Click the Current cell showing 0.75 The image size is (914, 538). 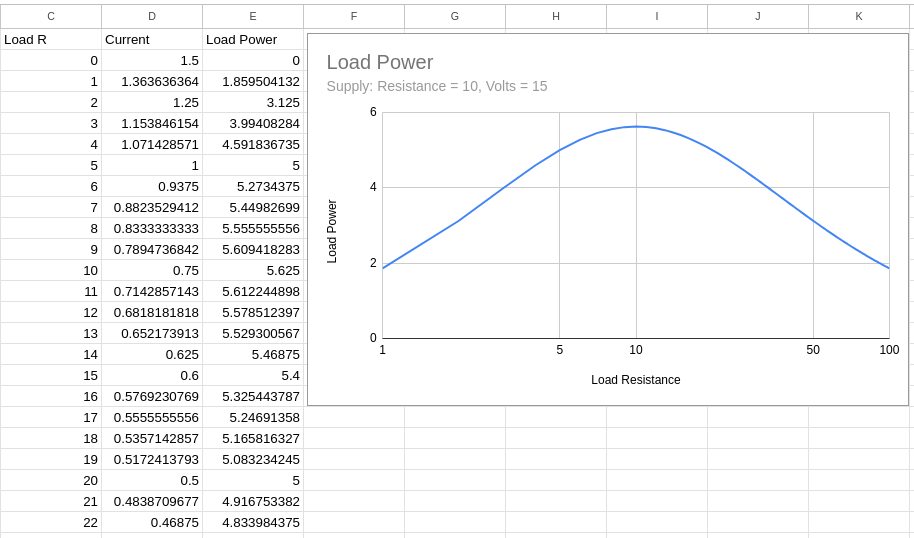pos(152,270)
